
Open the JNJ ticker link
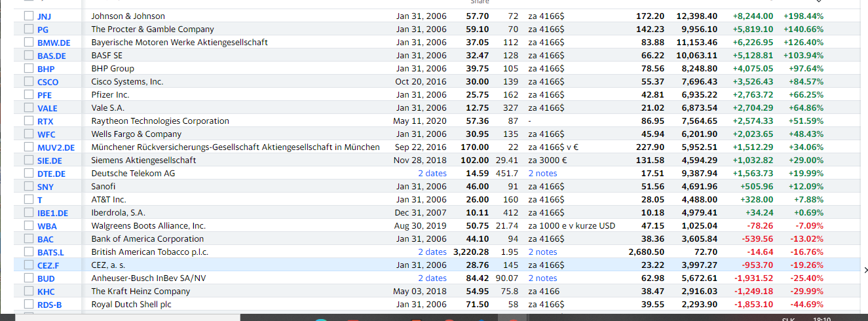44,16
